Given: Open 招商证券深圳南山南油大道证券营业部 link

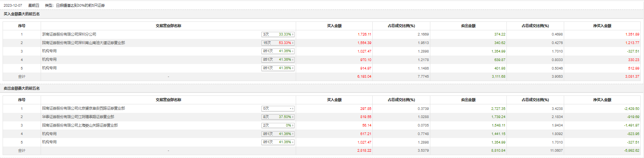Looking at the screenshot, I should (x=84, y=43).
